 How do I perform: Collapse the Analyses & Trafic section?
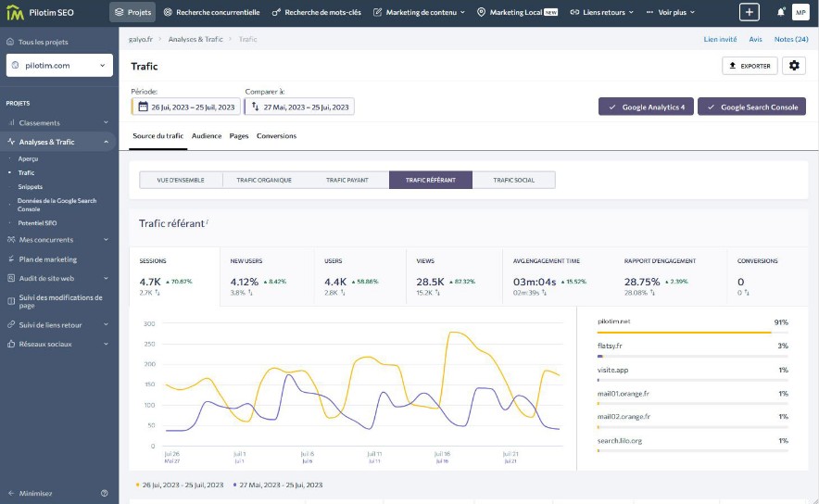click(x=106, y=142)
